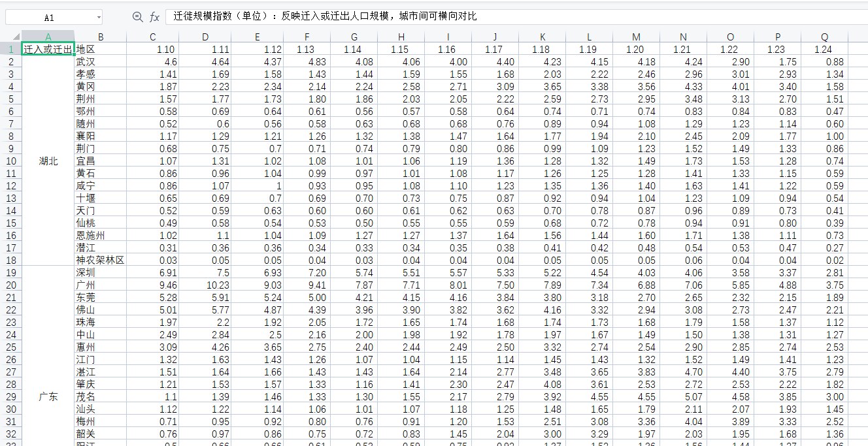Select row 29 header
Viewport: 868px width, 446px height.
(10, 396)
